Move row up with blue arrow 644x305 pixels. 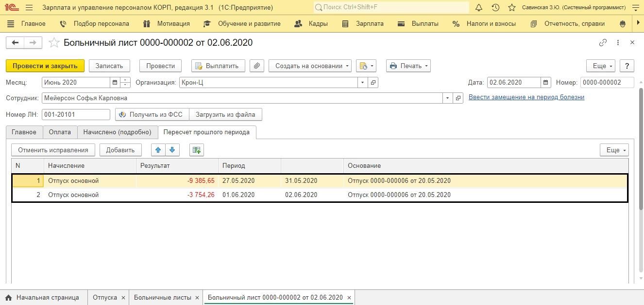(x=157, y=150)
